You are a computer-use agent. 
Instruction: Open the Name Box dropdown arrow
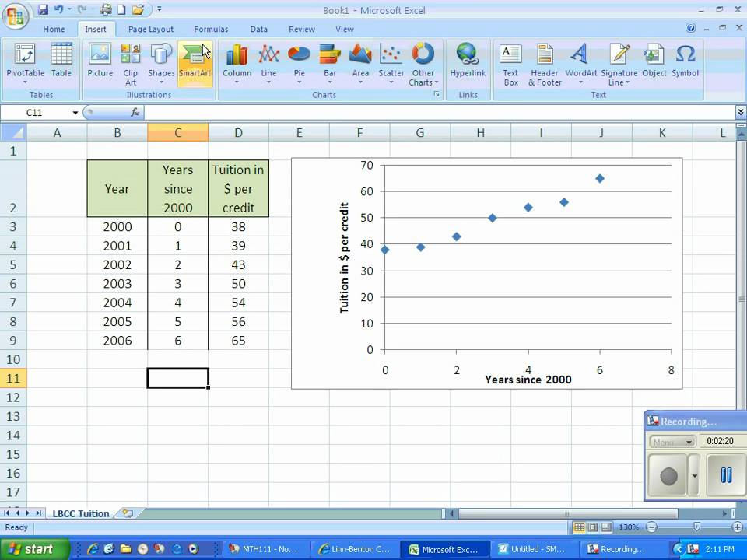pos(75,113)
